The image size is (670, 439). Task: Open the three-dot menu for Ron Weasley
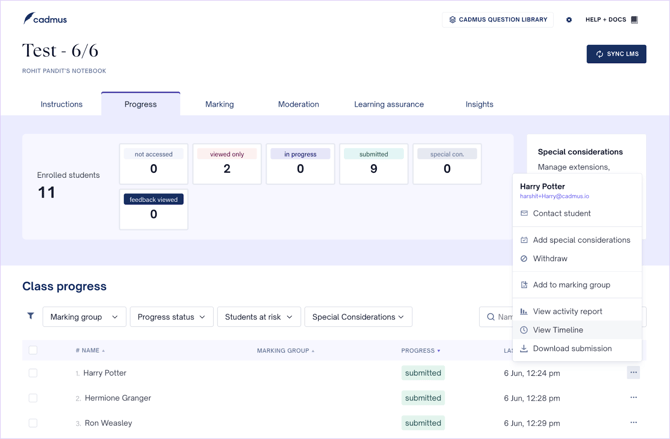(633, 423)
